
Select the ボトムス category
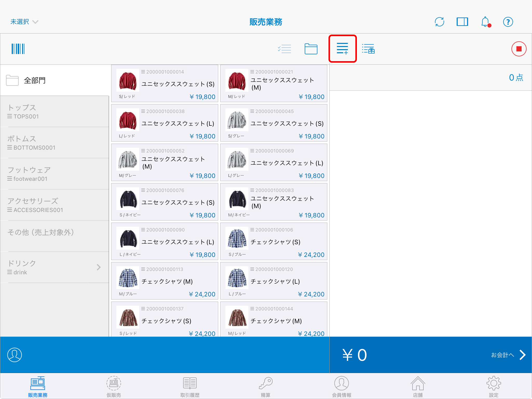(x=55, y=143)
